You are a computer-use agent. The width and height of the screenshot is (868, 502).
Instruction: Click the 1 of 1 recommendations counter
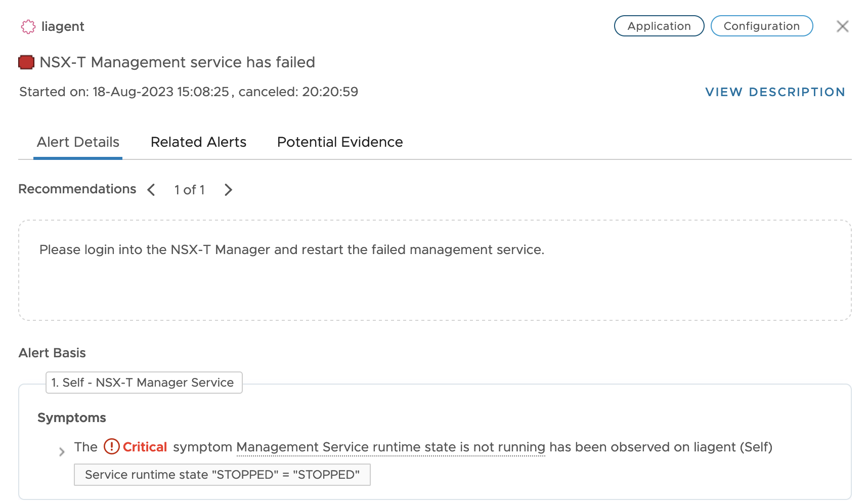click(x=190, y=190)
